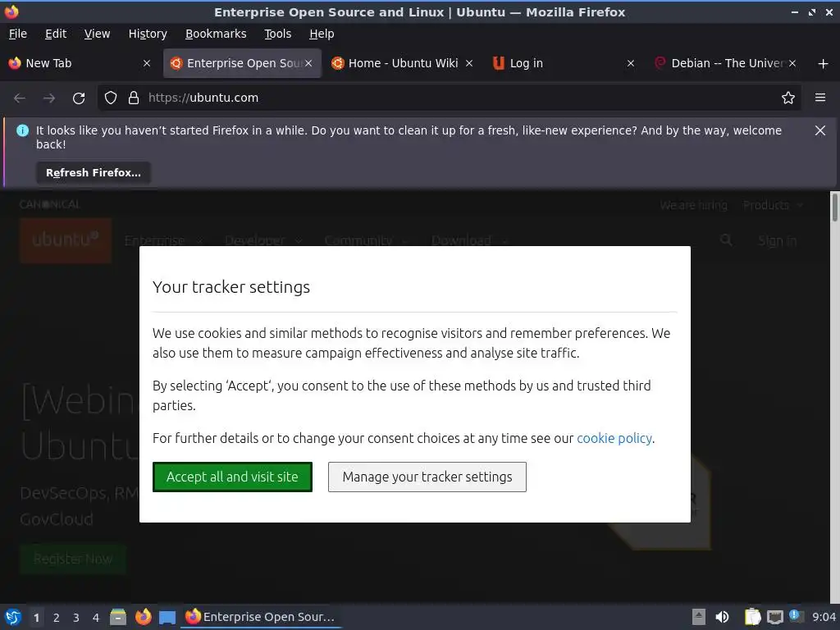
Task: Click the info icon in notification bar
Action: point(22,130)
